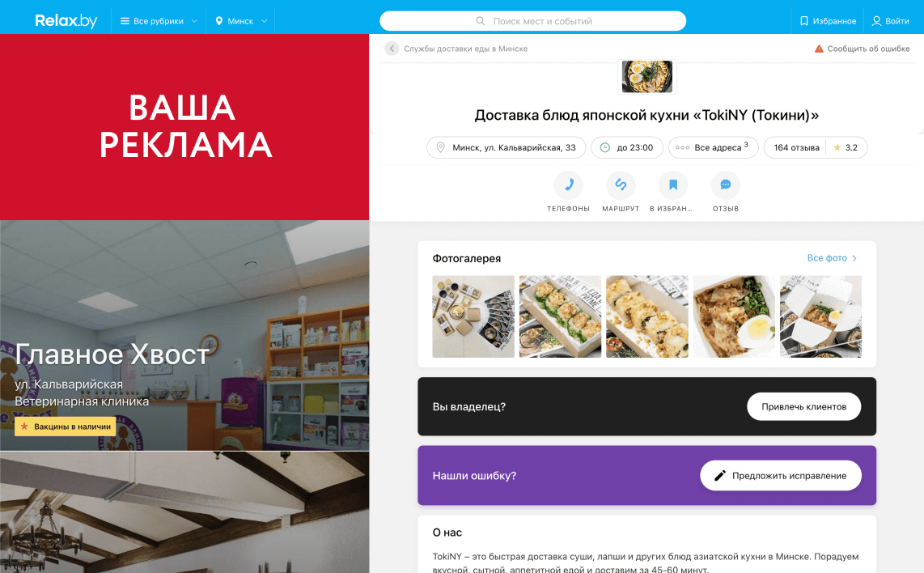Viewport: 924px width, 573px height.
Task: Open Избранное in the top bar
Action: [828, 20]
